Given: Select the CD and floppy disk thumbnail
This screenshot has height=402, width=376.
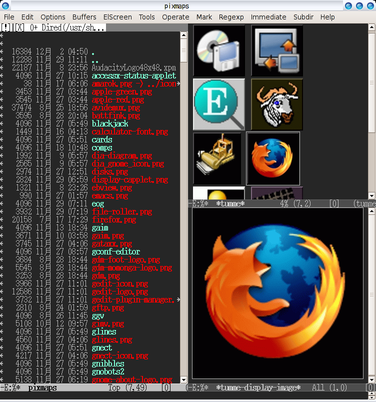Looking at the screenshot, I should click(x=219, y=51).
